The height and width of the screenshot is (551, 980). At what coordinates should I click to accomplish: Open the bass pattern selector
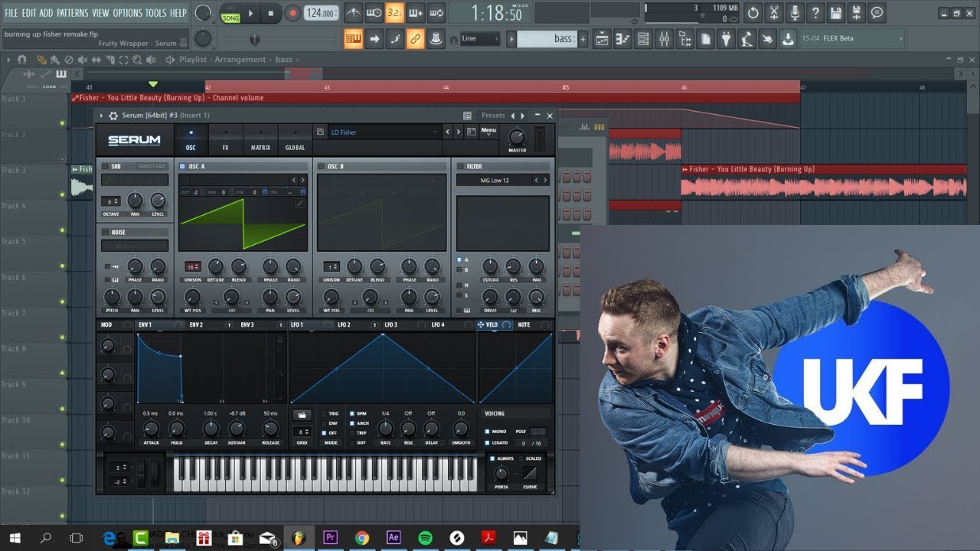[547, 38]
